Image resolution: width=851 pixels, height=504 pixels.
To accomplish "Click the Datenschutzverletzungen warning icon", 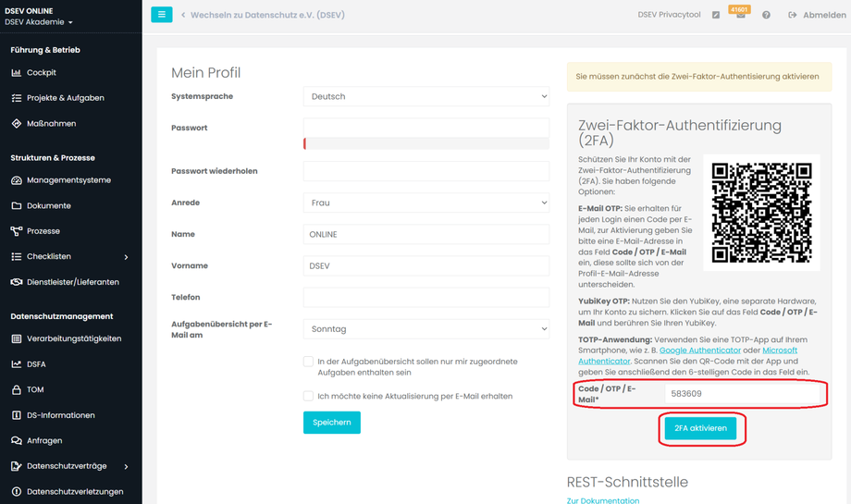I will pos(17,492).
